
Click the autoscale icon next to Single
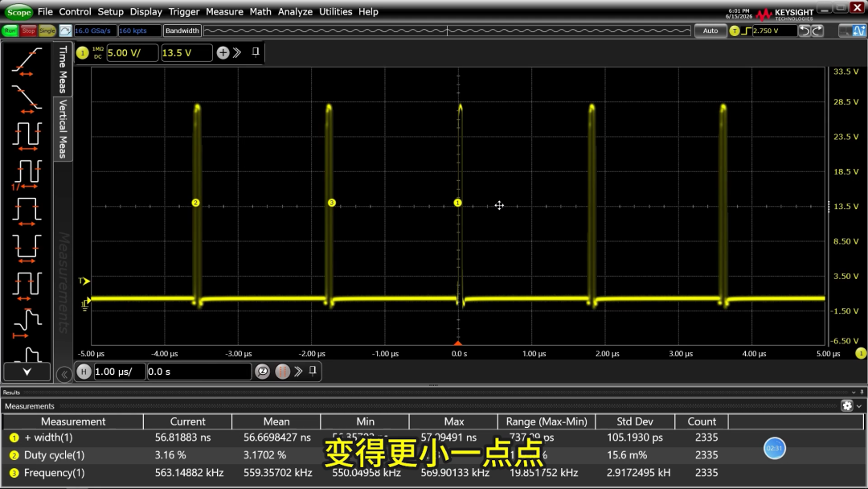(65, 31)
